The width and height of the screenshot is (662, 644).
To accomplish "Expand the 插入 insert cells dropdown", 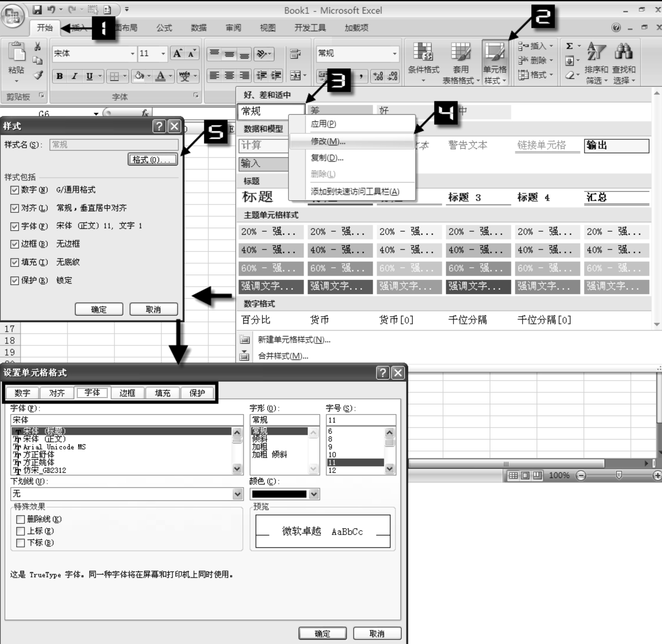I will (551, 46).
